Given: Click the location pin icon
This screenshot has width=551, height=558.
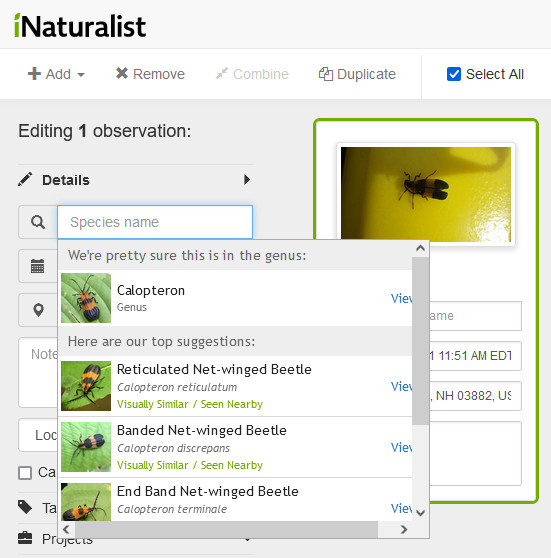Looking at the screenshot, I should [38, 310].
